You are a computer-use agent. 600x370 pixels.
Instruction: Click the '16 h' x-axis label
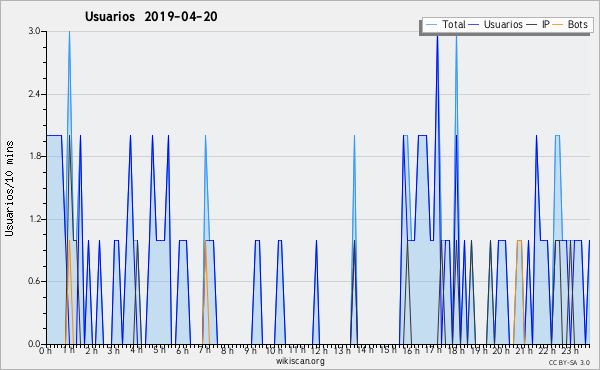coord(411,350)
